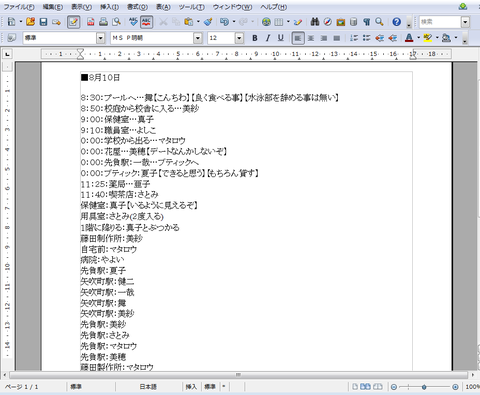480x395 pixels.
Task: Click the Hyperlink globe icon
Action: tap(266, 22)
